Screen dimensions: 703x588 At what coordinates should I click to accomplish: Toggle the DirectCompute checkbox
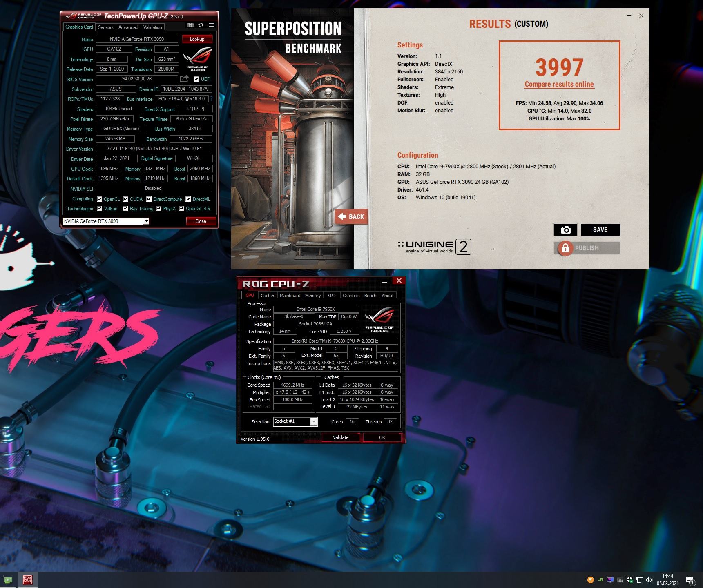click(149, 199)
